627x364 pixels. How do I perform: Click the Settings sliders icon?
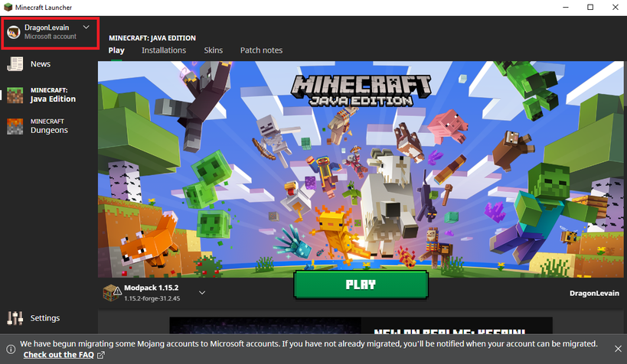click(15, 318)
